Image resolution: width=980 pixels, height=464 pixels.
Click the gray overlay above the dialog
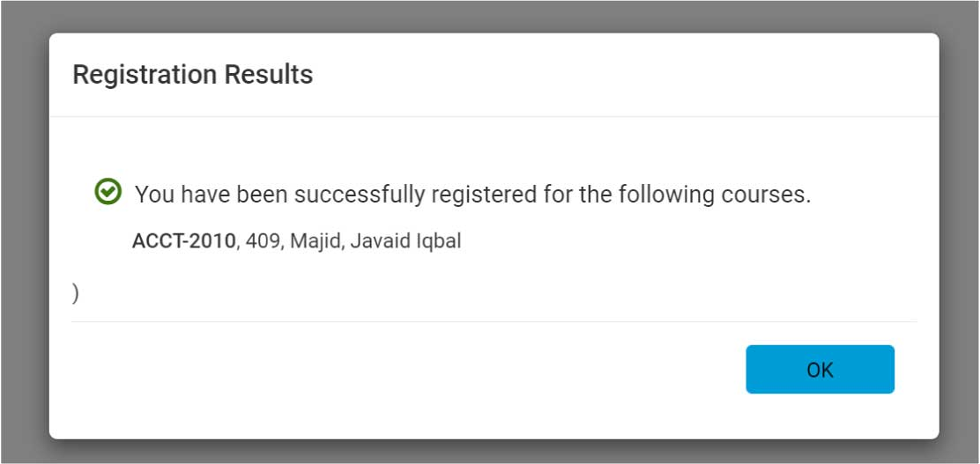pos(490,16)
